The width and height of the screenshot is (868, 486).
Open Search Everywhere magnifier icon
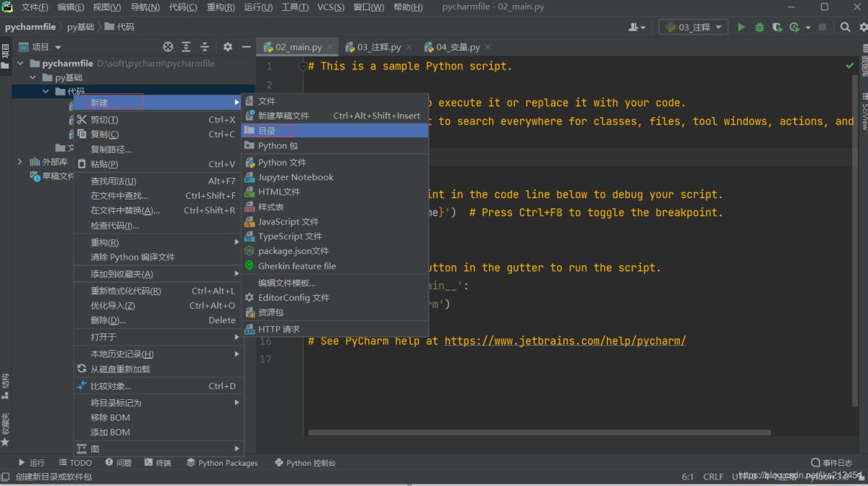[x=845, y=27]
